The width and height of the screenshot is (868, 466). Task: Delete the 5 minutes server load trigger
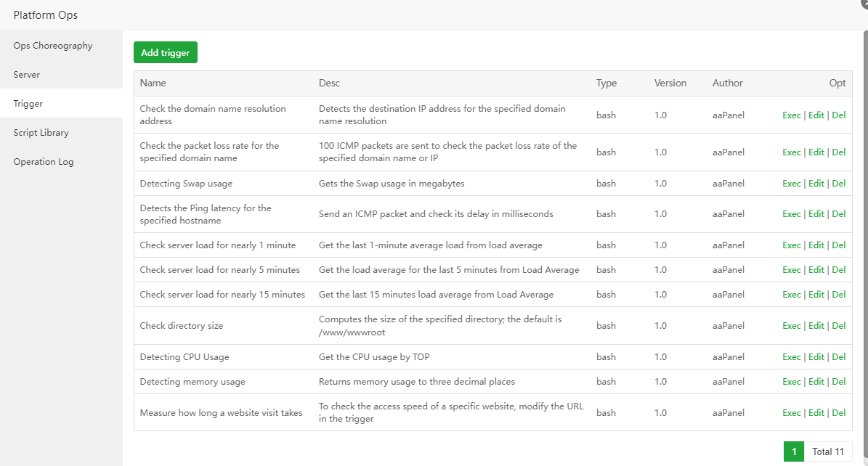(839, 270)
